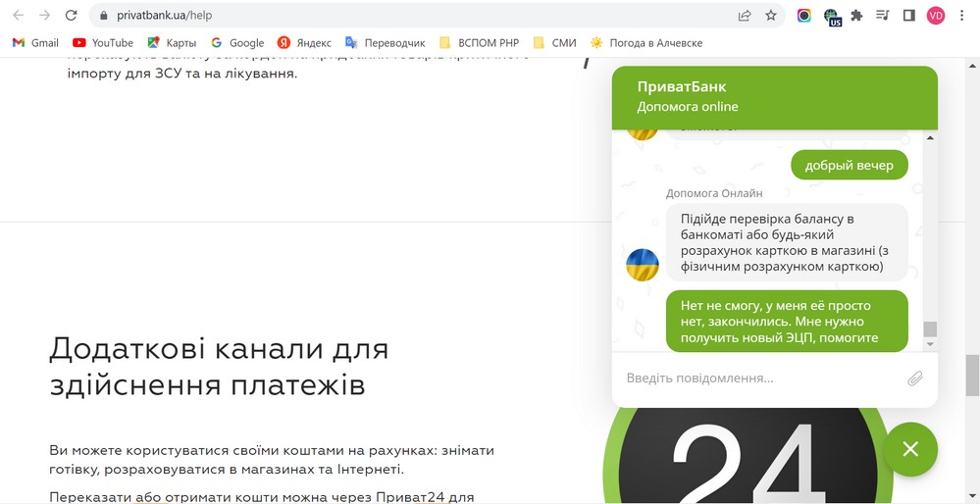Bookmark this page with the star icon
Image resolution: width=980 pixels, height=504 pixels.
click(771, 16)
